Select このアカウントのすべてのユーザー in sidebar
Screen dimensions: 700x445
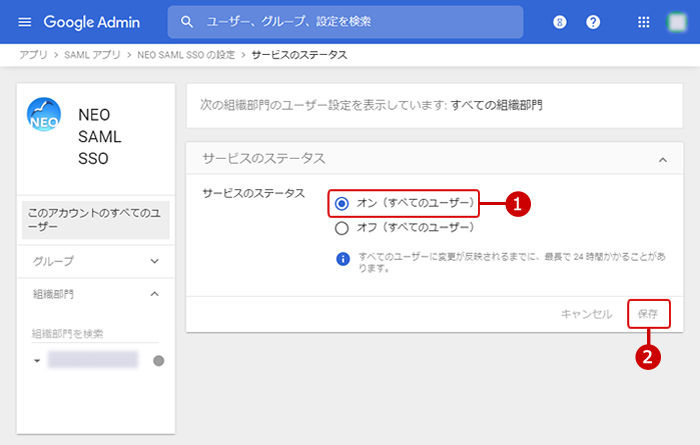coord(96,220)
